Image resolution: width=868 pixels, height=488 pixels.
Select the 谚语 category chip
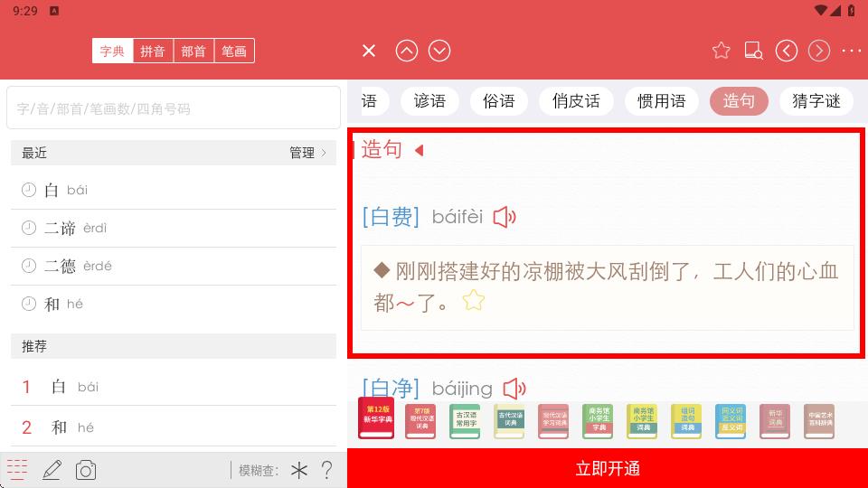[429, 101]
